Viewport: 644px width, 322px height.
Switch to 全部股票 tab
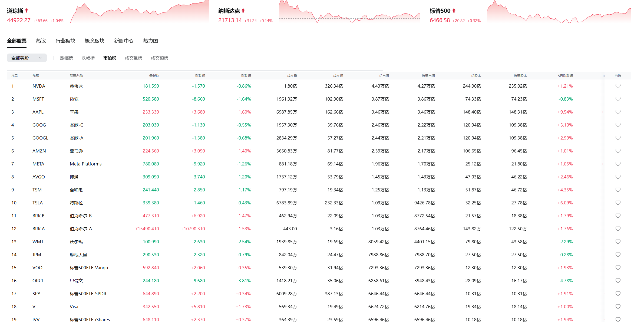tap(17, 41)
